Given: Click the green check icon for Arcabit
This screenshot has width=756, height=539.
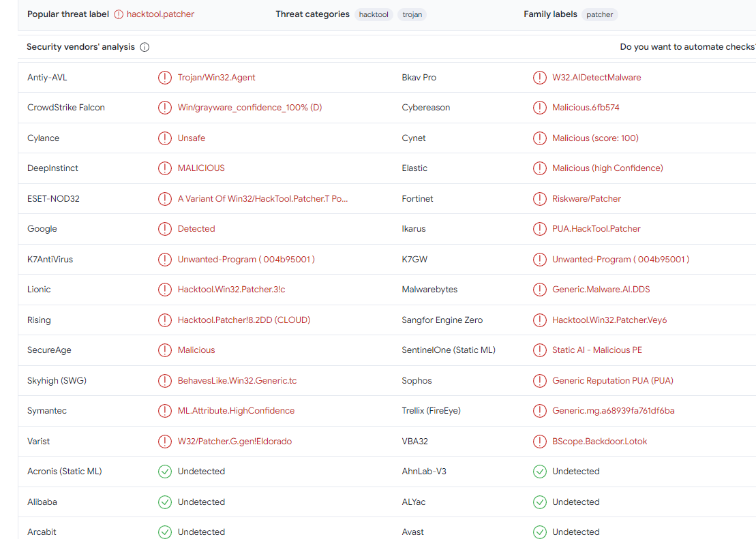Looking at the screenshot, I should click(x=165, y=532).
